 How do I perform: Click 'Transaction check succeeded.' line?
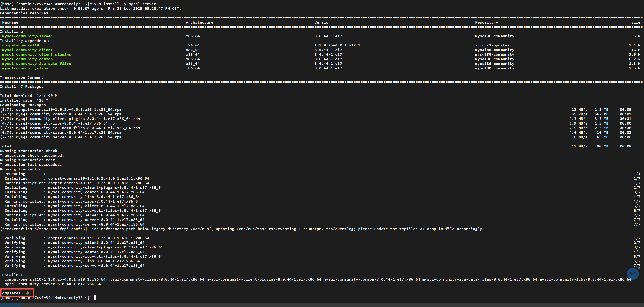[32, 155]
